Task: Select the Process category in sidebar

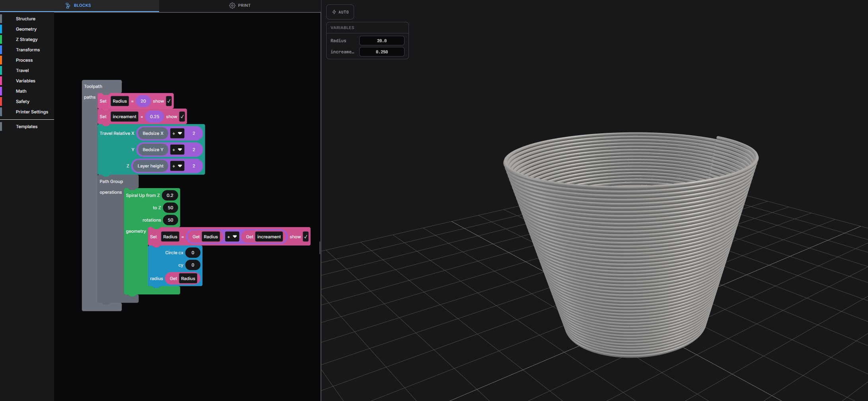Action: coord(24,60)
